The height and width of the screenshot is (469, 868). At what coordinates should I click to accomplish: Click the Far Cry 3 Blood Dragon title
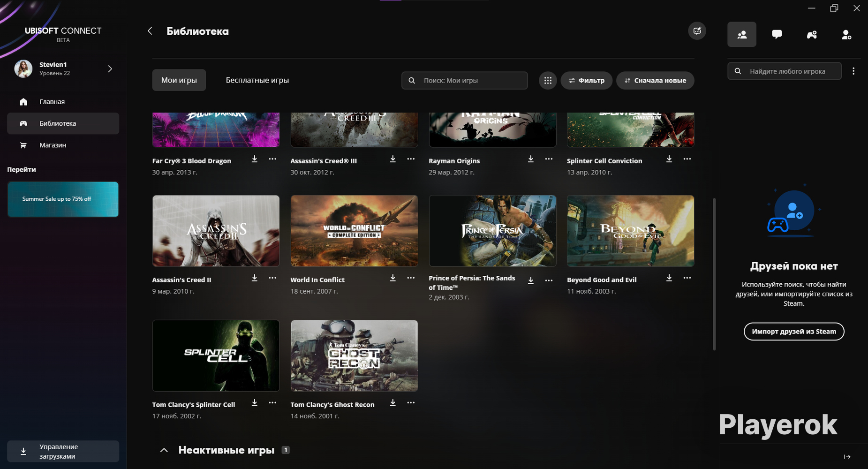click(x=191, y=161)
